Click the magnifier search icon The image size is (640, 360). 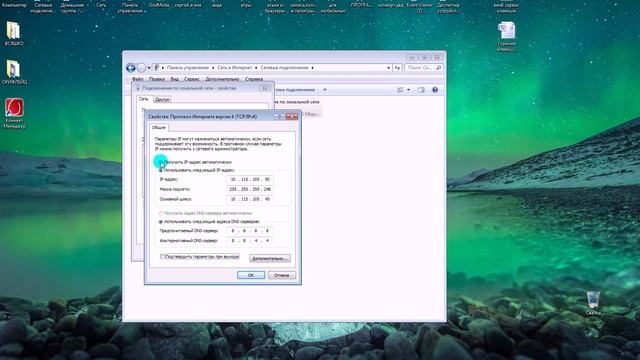pyautogui.click(x=438, y=68)
